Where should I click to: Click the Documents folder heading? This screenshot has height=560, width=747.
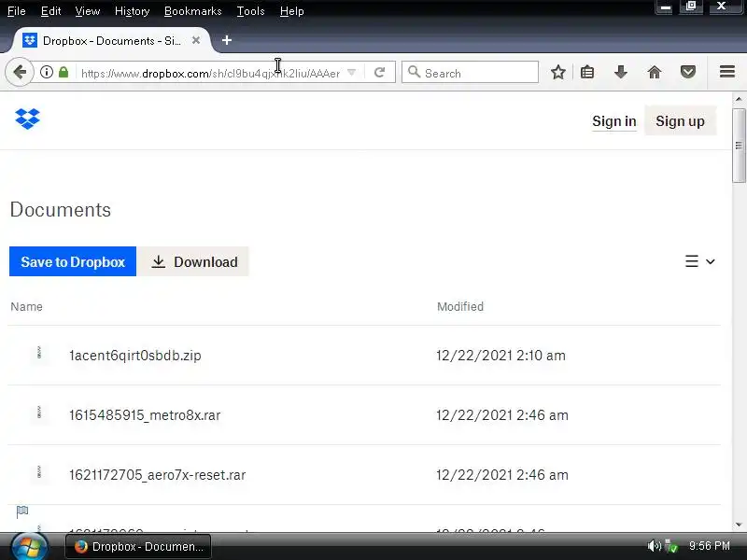coord(61,210)
